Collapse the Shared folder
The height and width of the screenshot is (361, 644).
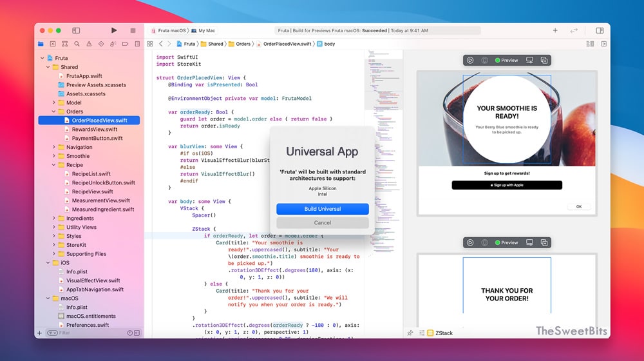[x=48, y=67]
